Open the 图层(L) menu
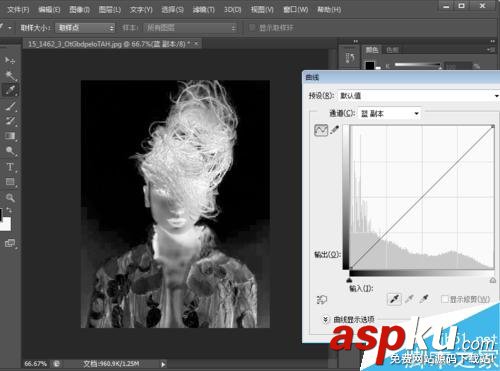The width and height of the screenshot is (500, 371). (x=110, y=9)
